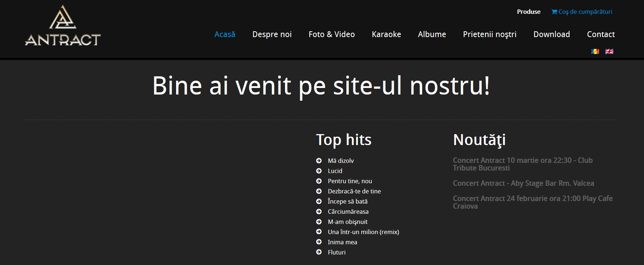
Task: Open the Karaoke page
Action: [x=386, y=35]
